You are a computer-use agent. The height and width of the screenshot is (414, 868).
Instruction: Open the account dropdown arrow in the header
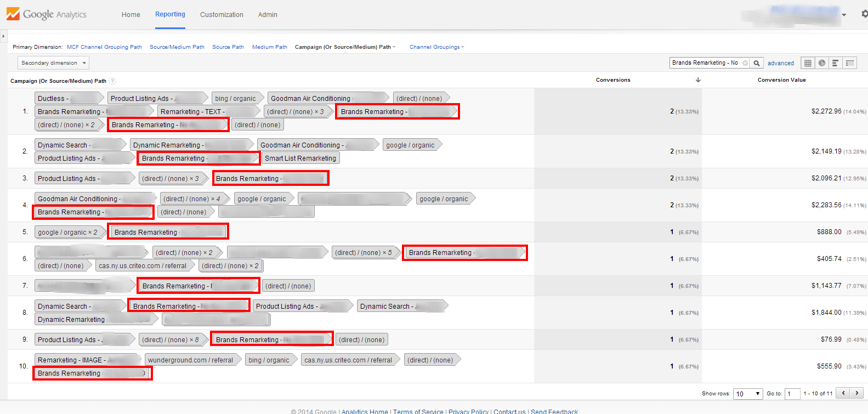[844, 15]
